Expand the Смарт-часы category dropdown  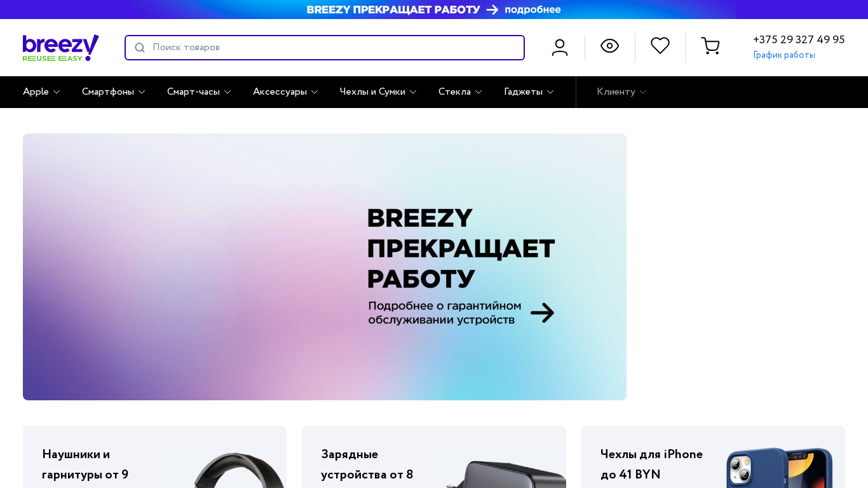pos(199,92)
